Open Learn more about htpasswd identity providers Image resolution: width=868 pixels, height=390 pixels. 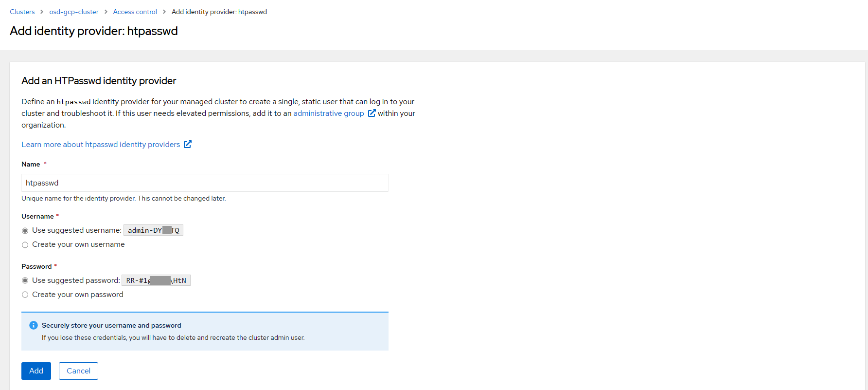[101, 145]
